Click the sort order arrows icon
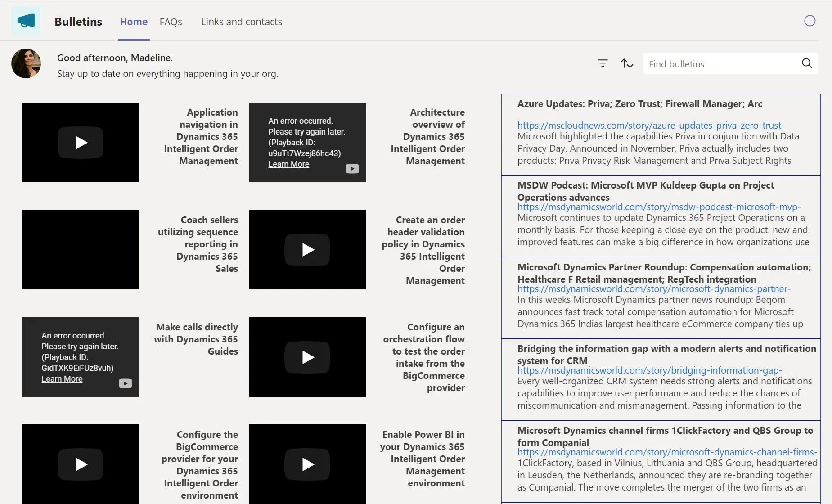 [x=627, y=63]
